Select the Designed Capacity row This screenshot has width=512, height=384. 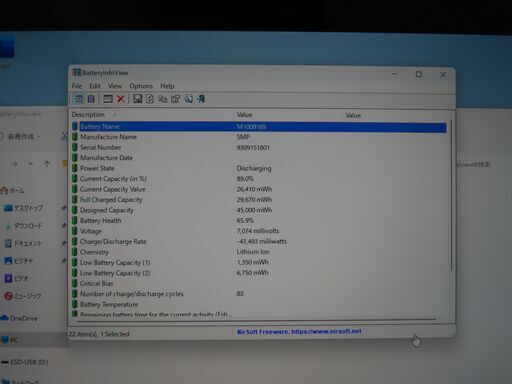259,210
